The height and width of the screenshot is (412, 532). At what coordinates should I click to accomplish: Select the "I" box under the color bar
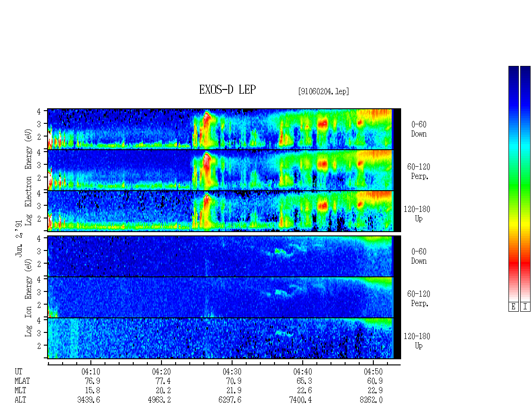coord(525,307)
